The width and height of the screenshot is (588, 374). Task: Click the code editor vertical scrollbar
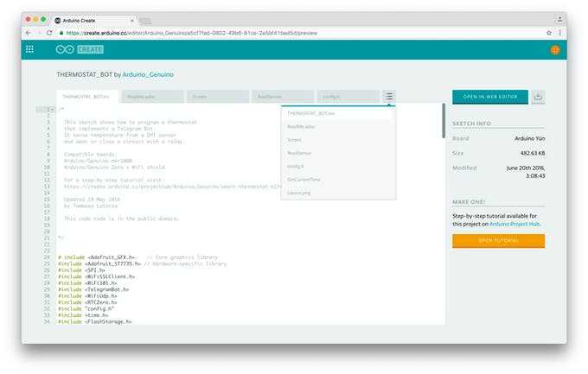tap(444, 121)
